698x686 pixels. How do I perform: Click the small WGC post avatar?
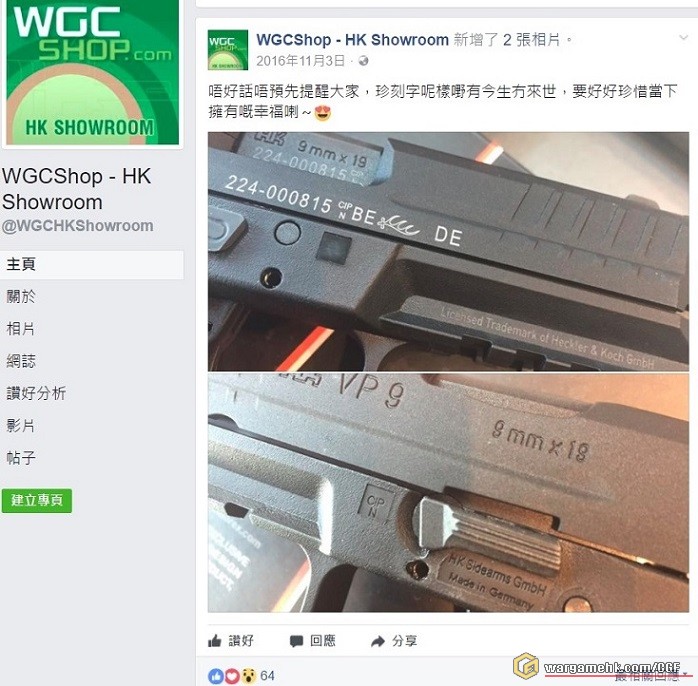tap(228, 50)
